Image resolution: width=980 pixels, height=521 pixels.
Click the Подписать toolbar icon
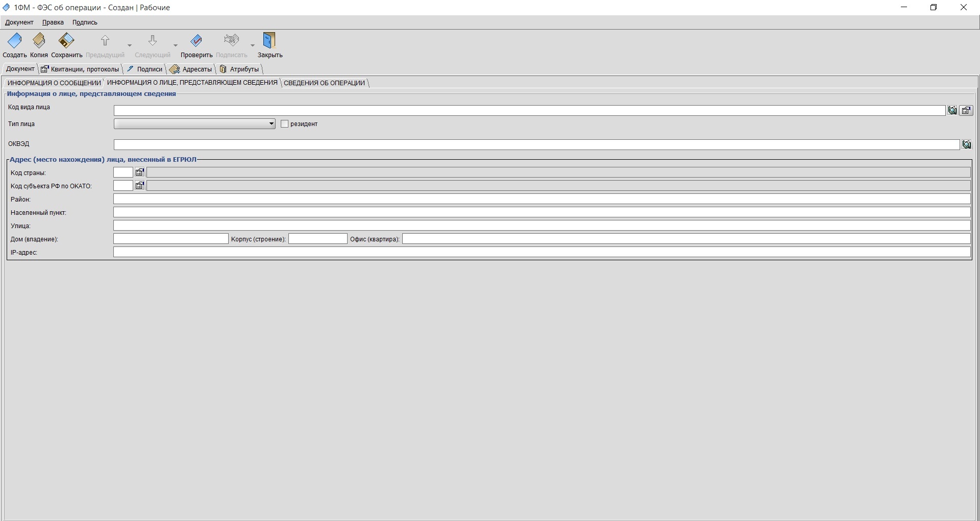pos(232,40)
